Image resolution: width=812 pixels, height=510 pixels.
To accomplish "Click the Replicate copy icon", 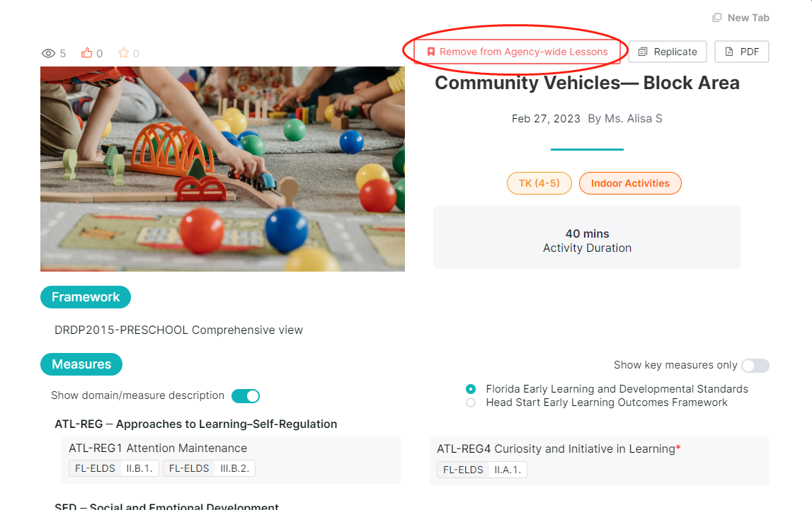I will click(x=643, y=52).
